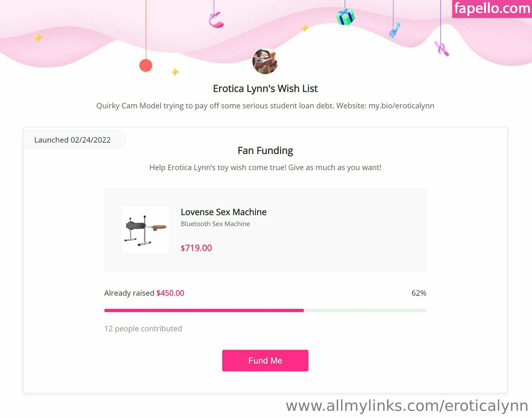Click the Launched 02/24/2022 date badge
532x418 pixels.
(x=72, y=140)
